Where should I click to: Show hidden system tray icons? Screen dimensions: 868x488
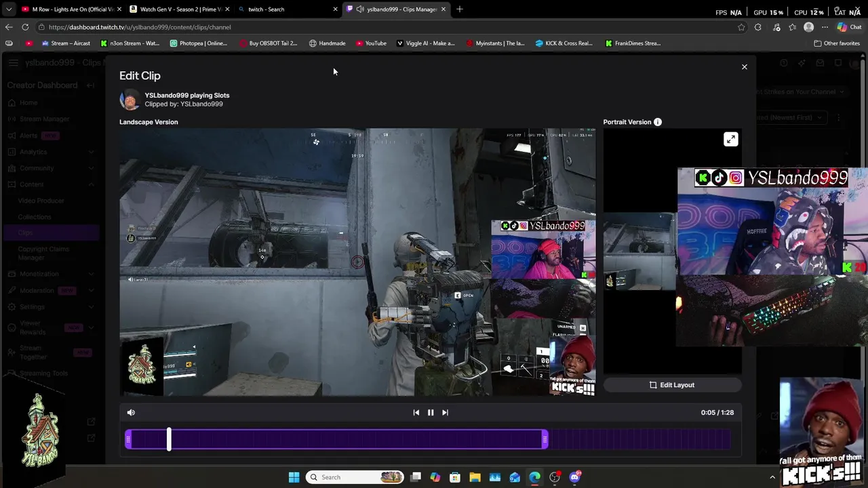[x=772, y=477]
